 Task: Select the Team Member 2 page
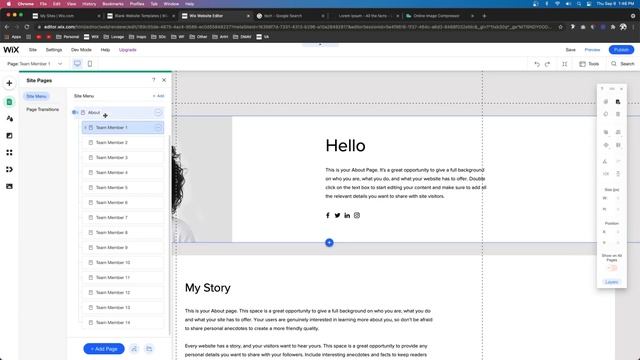pyautogui.click(x=122, y=142)
